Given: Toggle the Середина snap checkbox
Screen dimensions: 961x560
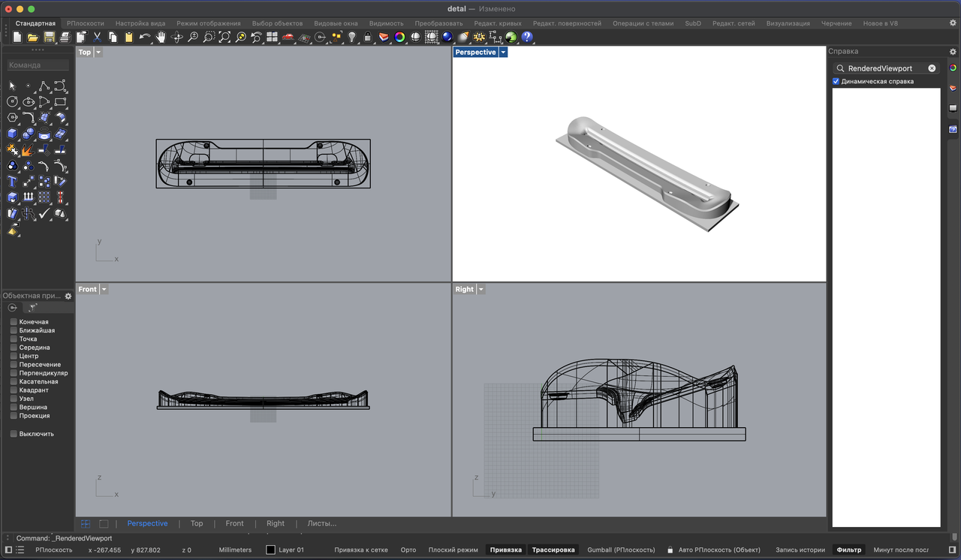Looking at the screenshot, I should pyautogui.click(x=14, y=348).
